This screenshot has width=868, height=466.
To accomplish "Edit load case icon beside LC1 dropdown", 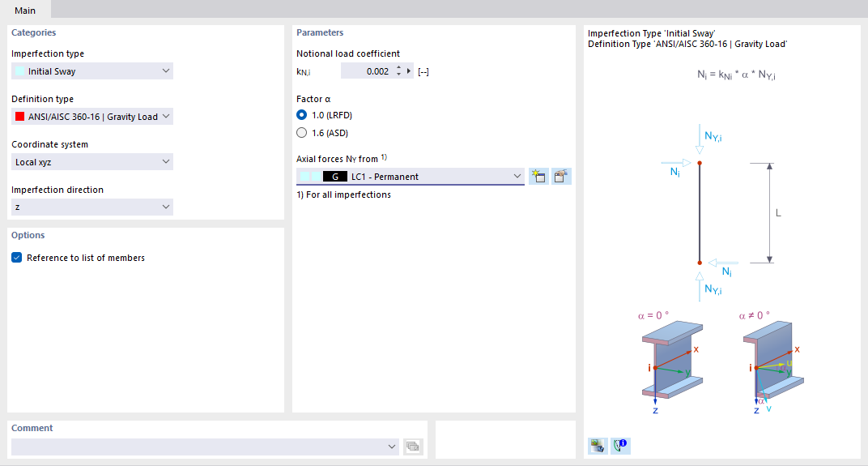I will click(561, 176).
